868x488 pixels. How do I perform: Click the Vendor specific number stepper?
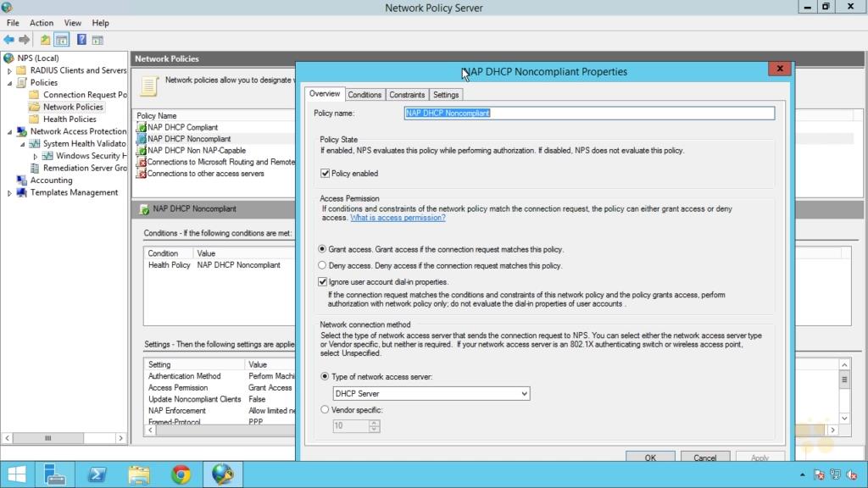tap(374, 425)
